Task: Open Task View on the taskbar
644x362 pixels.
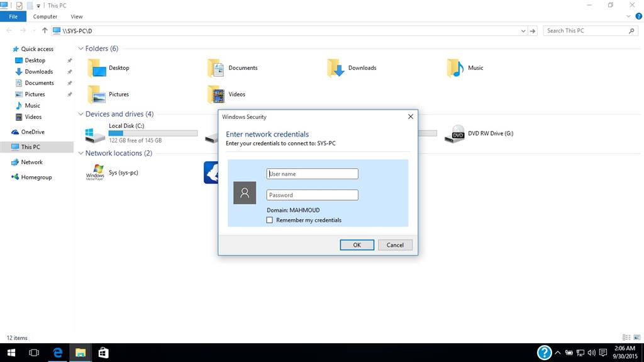Action: tap(34, 353)
